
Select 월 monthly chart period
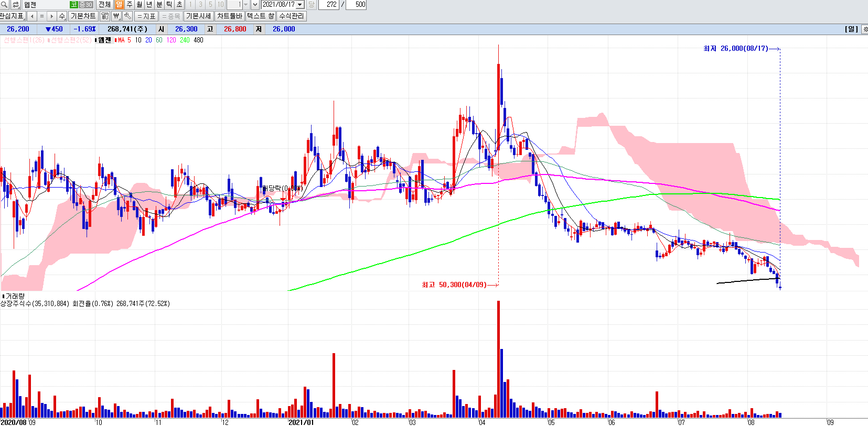pyautogui.click(x=139, y=4)
